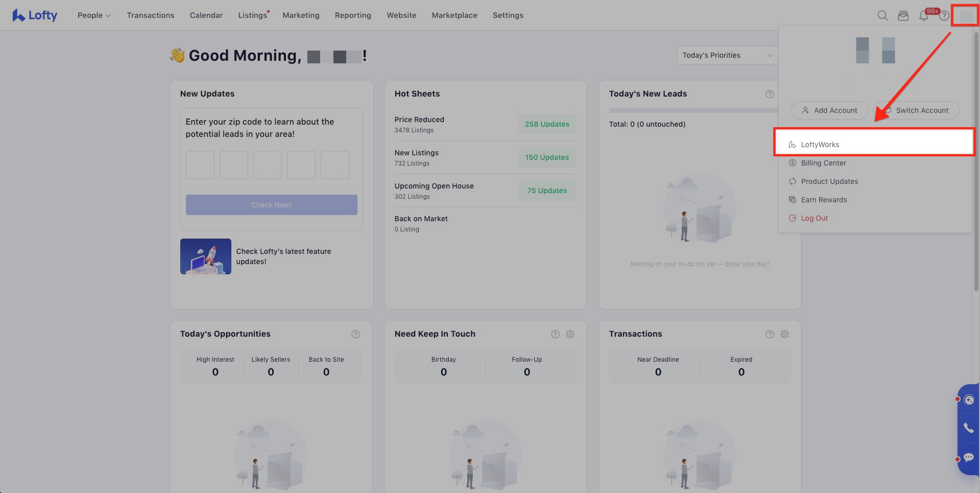The height and width of the screenshot is (493, 980).
Task: Open Transactions widget settings gear
Action: pos(784,334)
